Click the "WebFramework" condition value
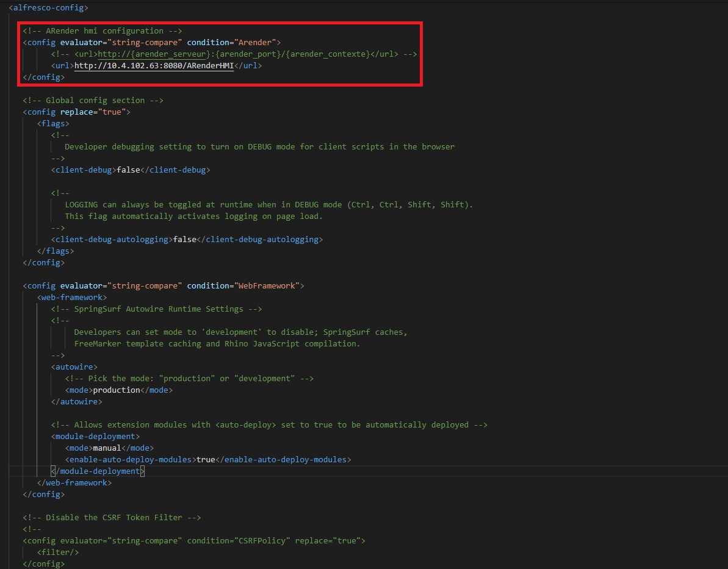Viewport: 728px width, 569px height. coord(266,286)
